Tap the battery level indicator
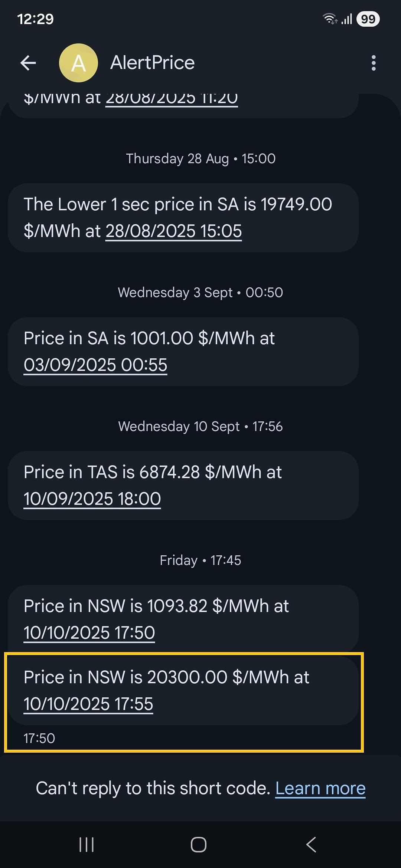Viewport: 401px width, 868px height. tap(368, 19)
